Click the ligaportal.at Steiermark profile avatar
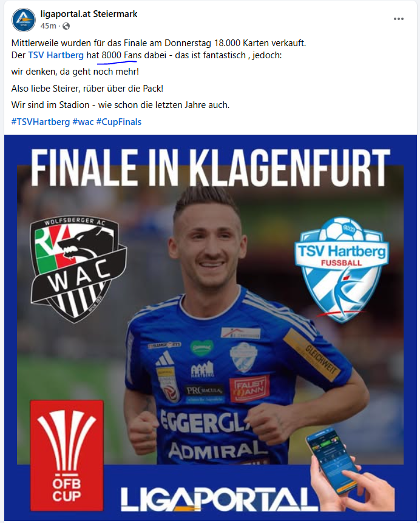This screenshot has height=523, width=420. [23, 19]
